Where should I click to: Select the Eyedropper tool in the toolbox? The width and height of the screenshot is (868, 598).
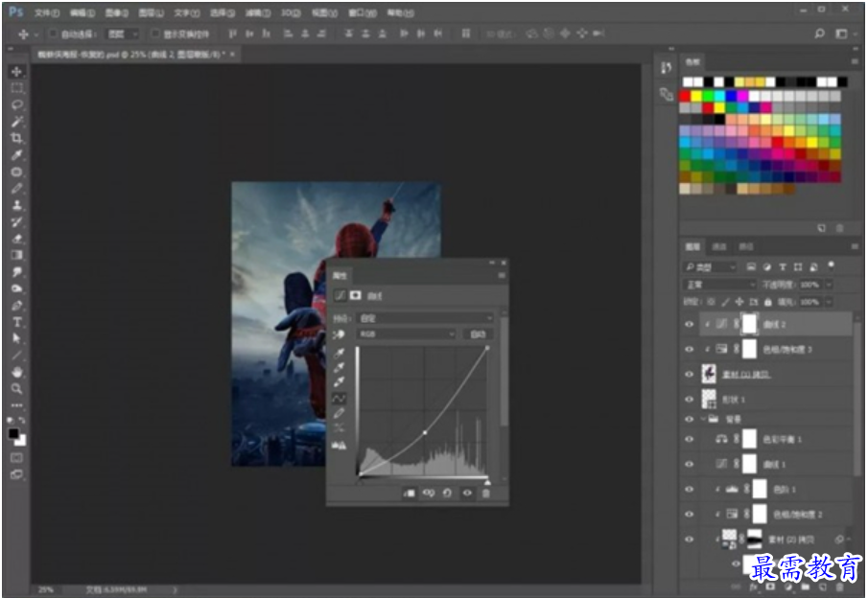pyautogui.click(x=16, y=155)
